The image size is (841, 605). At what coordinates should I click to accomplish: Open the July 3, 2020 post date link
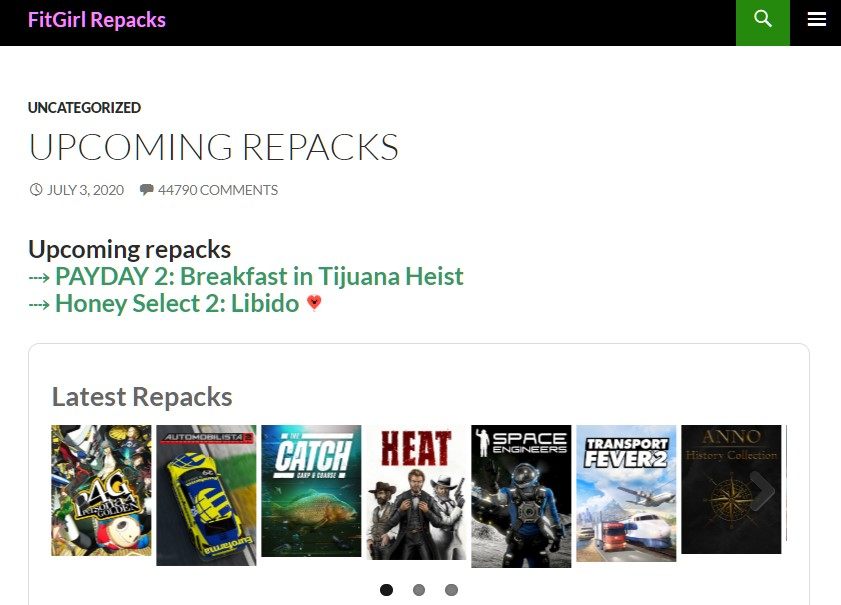click(x=85, y=190)
